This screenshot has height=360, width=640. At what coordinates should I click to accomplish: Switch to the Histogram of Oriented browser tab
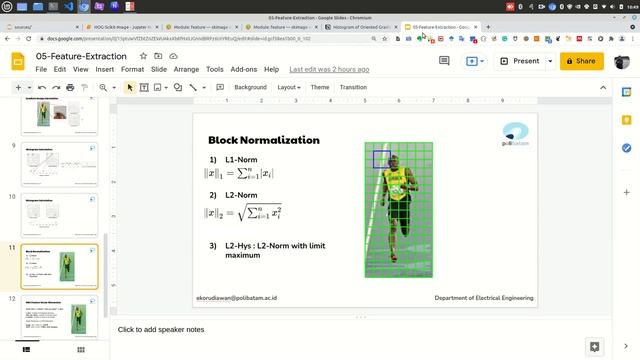click(361, 27)
